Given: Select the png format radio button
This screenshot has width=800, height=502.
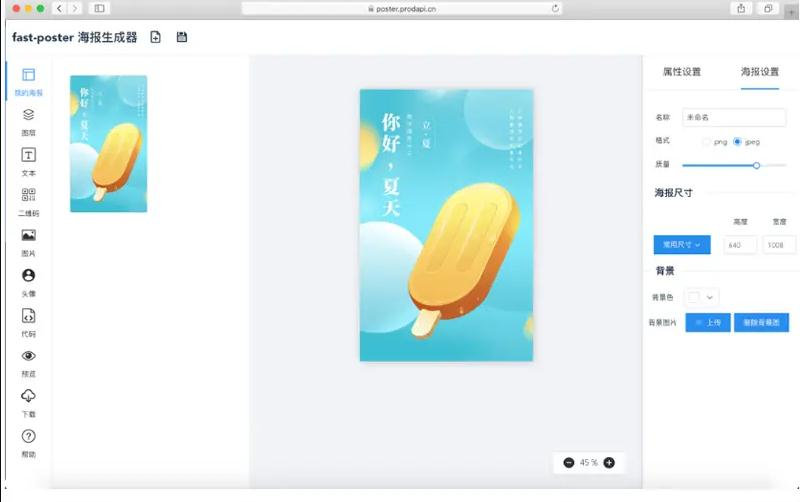Looking at the screenshot, I should [707, 142].
